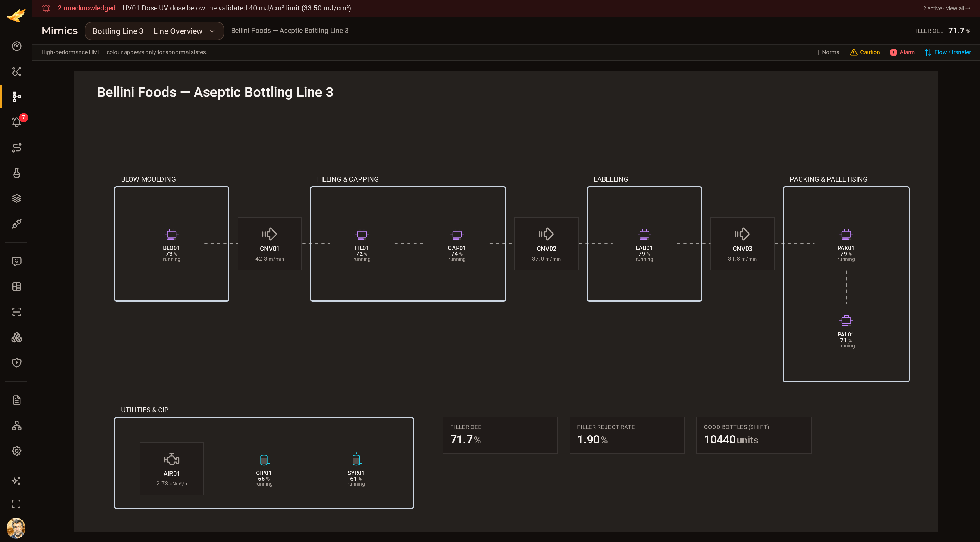
Task: Click the UTILITIES & CIP section label
Action: (145, 410)
